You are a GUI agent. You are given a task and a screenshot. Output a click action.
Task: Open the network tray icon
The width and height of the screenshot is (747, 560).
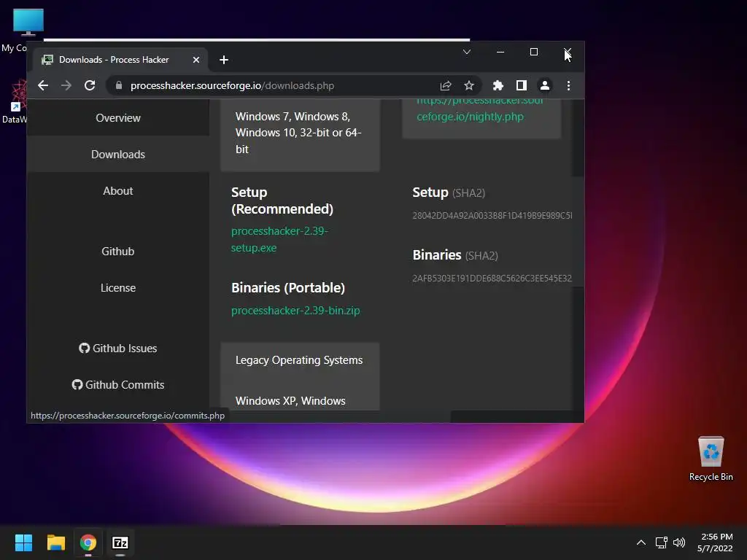(661, 542)
